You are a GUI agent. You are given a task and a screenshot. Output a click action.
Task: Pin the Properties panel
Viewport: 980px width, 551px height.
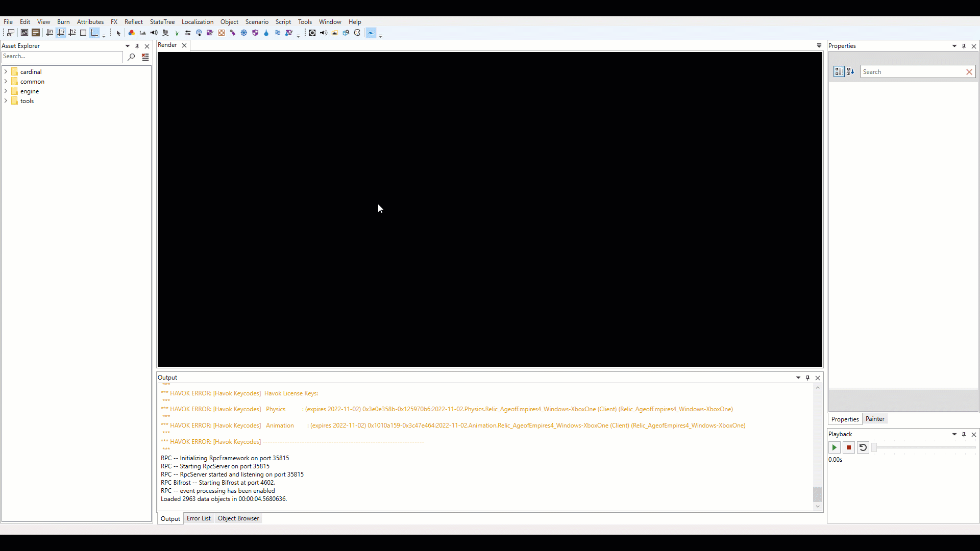(x=964, y=46)
